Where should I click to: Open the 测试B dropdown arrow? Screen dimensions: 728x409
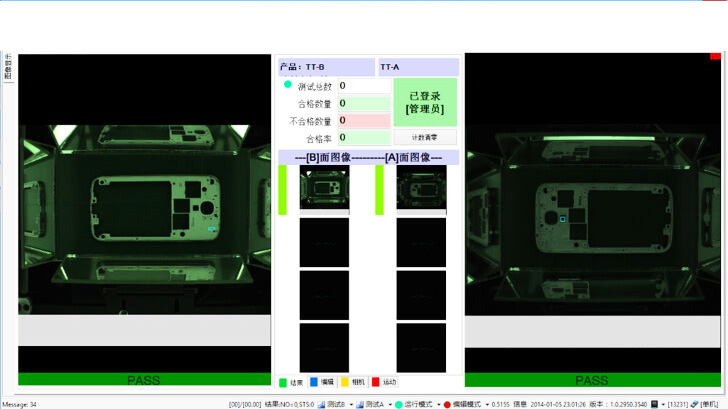(351, 405)
